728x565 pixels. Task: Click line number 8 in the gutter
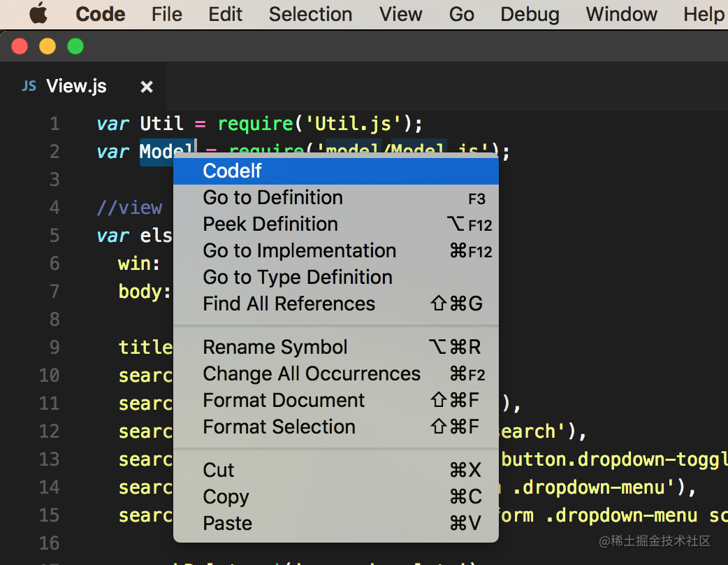click(54, 319)
